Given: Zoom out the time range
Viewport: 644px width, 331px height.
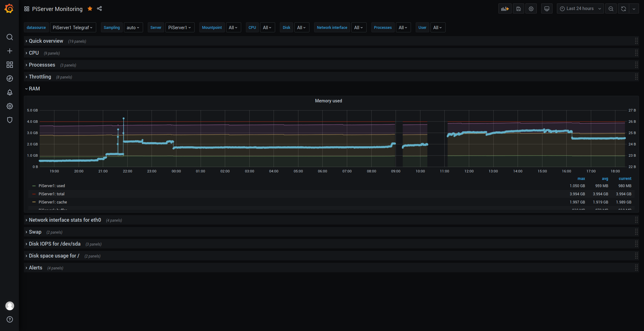Looking at the screenshot, I should tap(611, 9).
